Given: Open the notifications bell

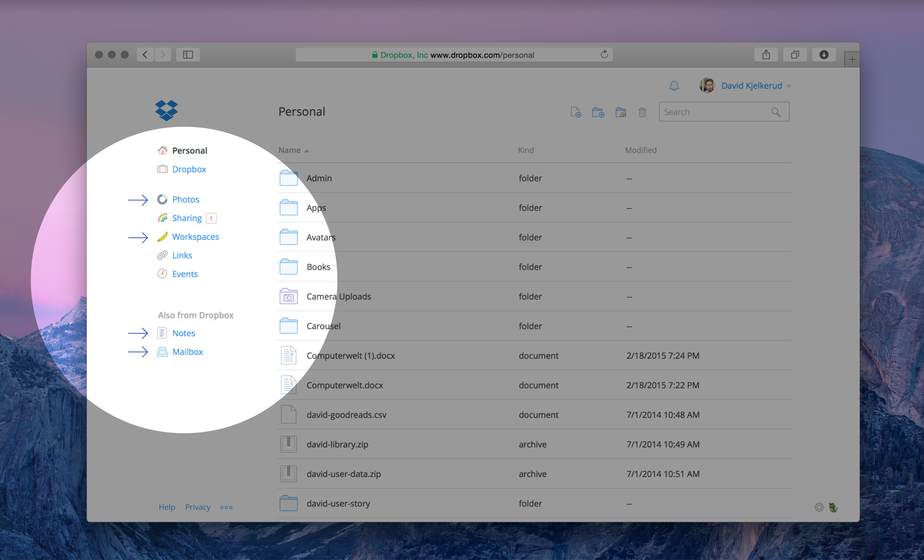Looking at the screenshot, I should 674,86.
